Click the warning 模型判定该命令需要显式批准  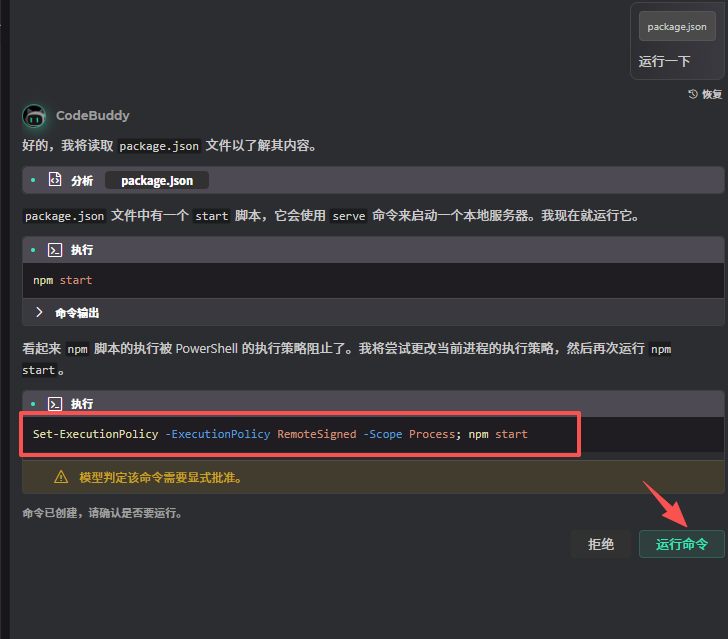(x=161, y=477)
